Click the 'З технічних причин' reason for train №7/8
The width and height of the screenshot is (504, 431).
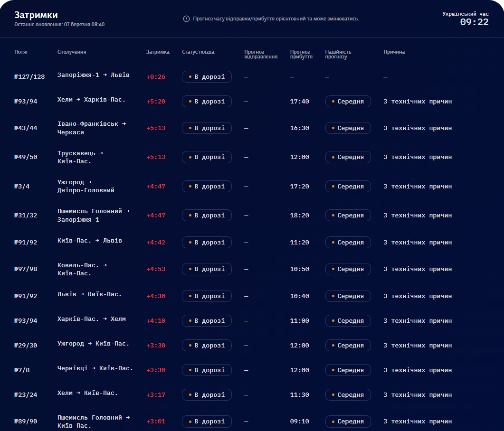[x=418, y=370]
